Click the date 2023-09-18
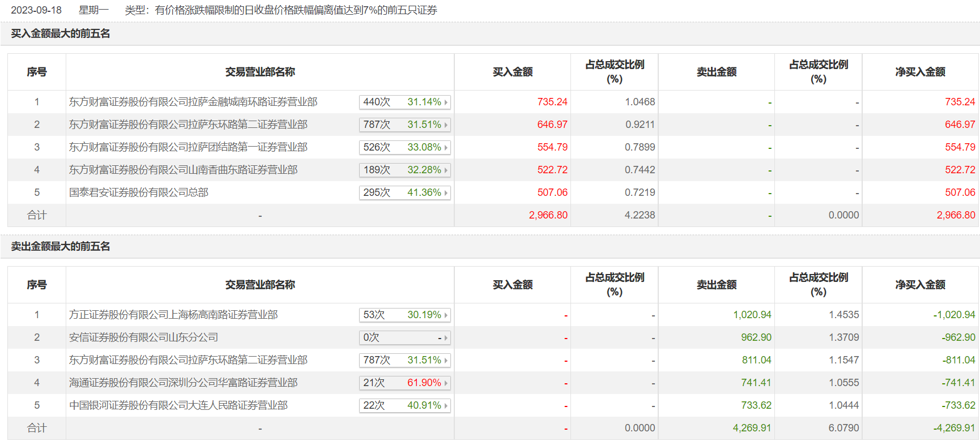Image resolution: width=980 pixels, height=441 pixels. coord(36,10)
